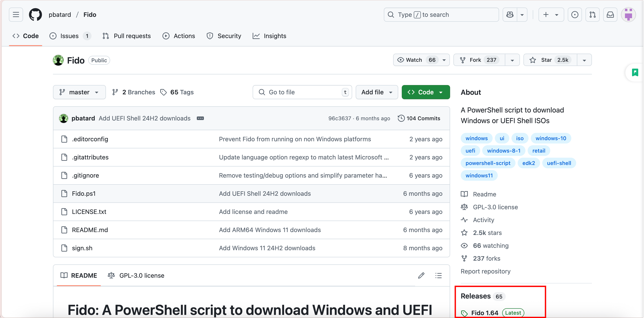
Task: Open the hamburger navigation menu
Action: point(16,15)
